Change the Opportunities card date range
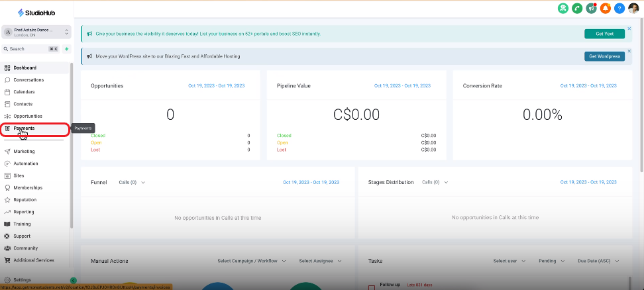 [x=217, y=85]
